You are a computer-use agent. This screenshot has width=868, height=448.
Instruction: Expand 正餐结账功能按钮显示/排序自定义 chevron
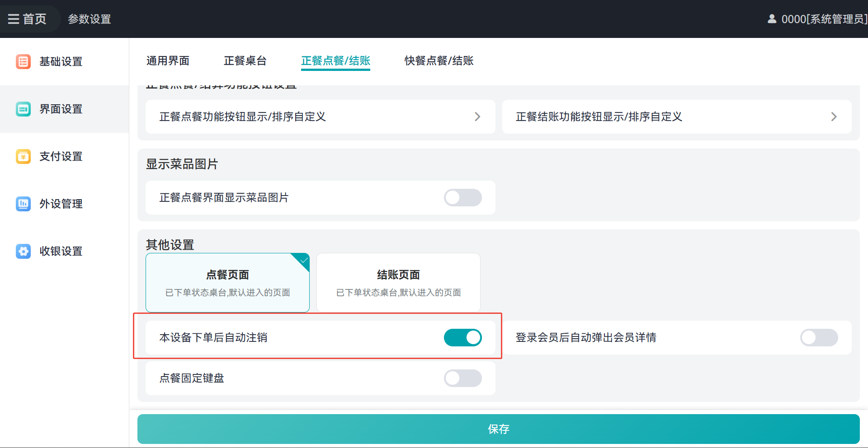(x=834, y=117)
